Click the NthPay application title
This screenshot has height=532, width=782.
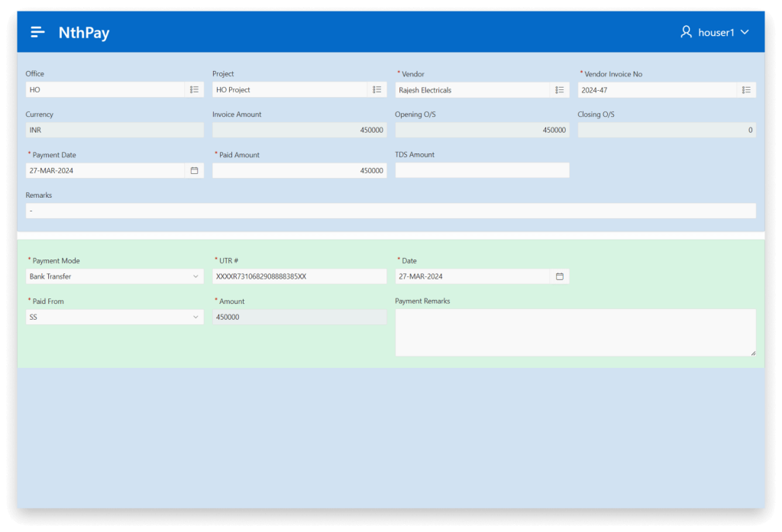tap(84, 33)
